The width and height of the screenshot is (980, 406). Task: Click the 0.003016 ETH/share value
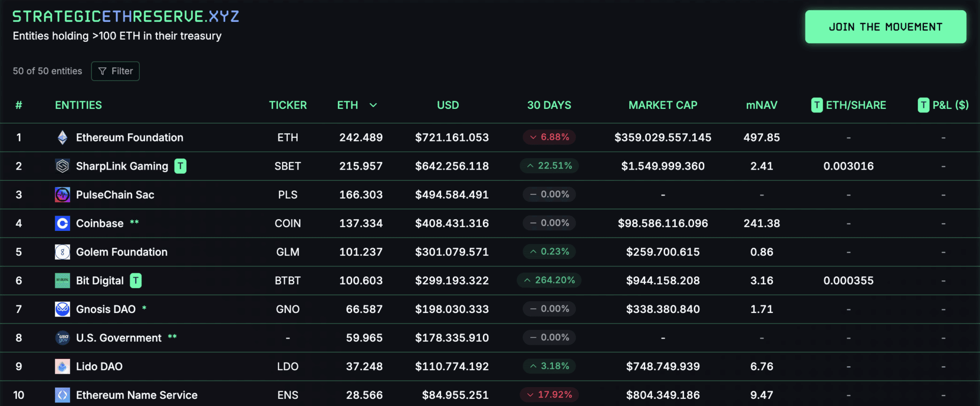(848, 166)
